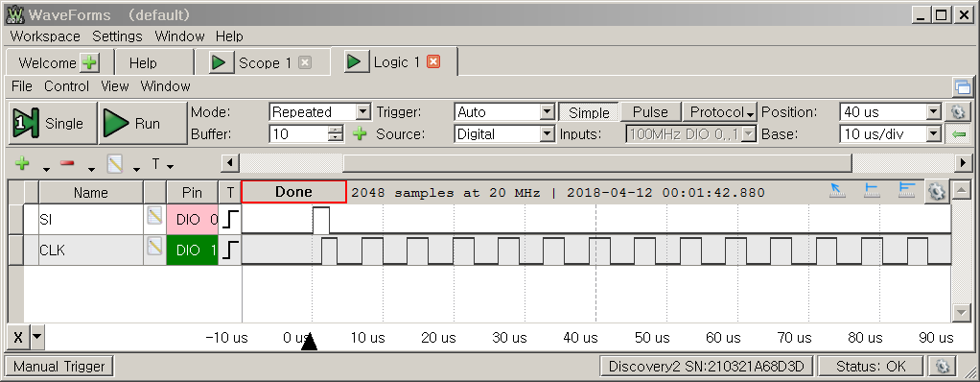Open the Source dropdown showing Digital

[548, 133]
